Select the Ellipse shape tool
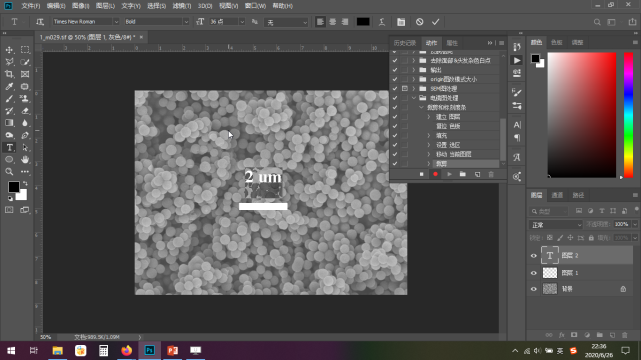 (x=9, y=159)
